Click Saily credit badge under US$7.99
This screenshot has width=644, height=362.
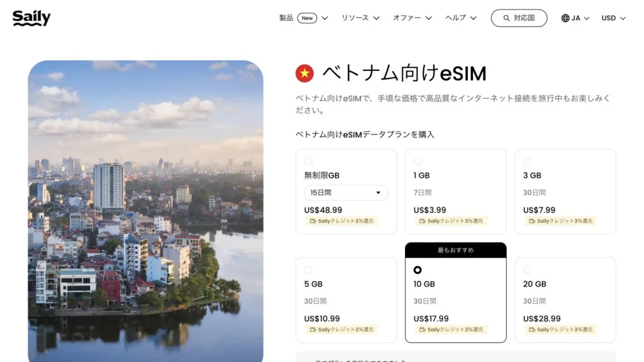(560, 221)
